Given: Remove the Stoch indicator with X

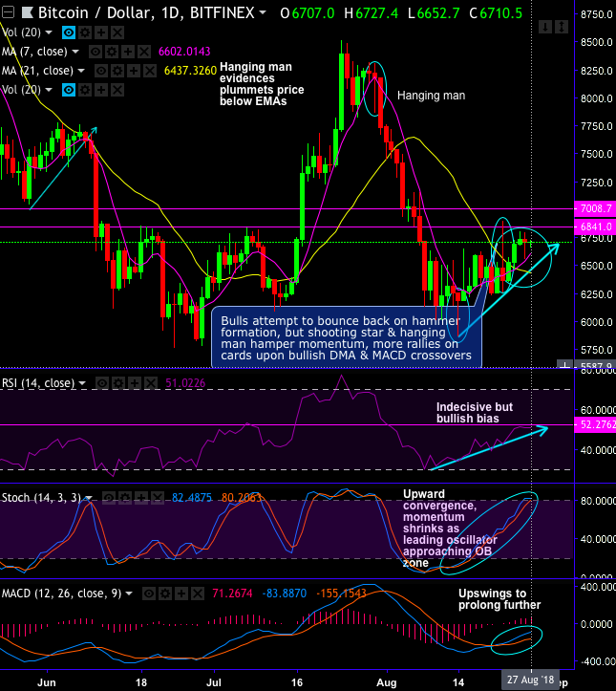Looking at the screenshot, I should coord(158,498).
